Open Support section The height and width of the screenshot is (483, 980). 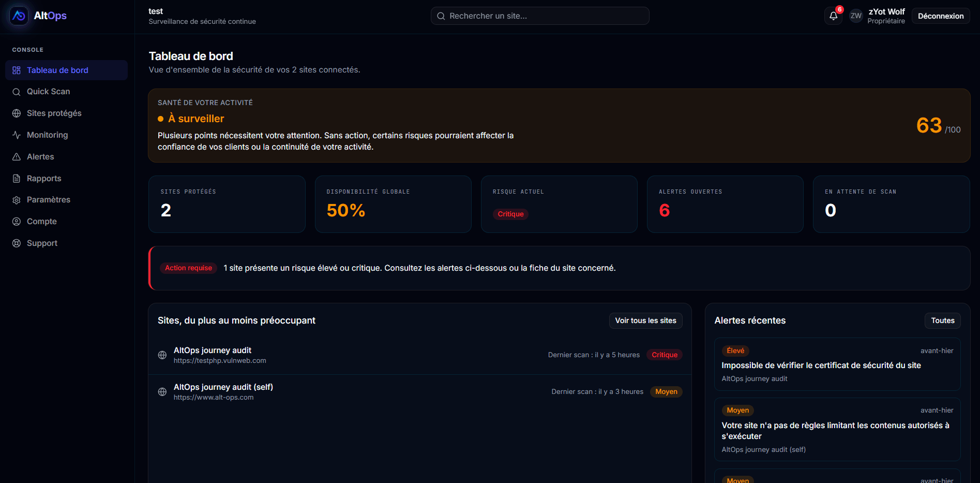[x=66, y=243]
